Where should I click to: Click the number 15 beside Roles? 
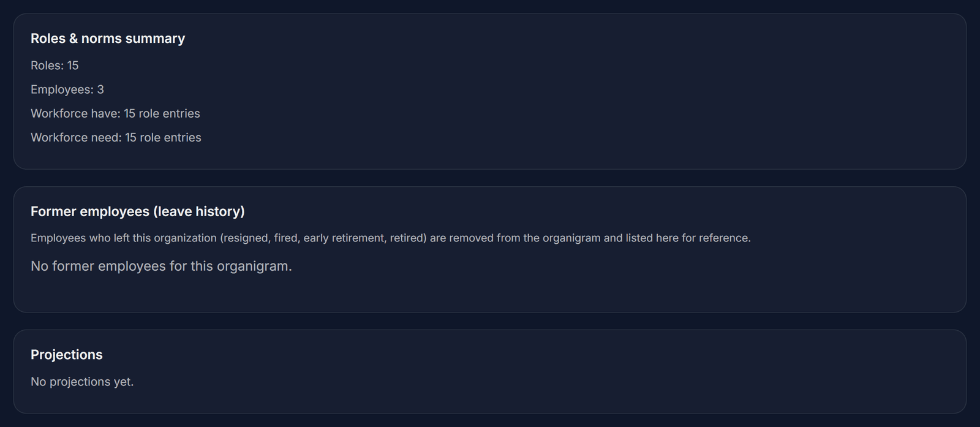[73, 66]
